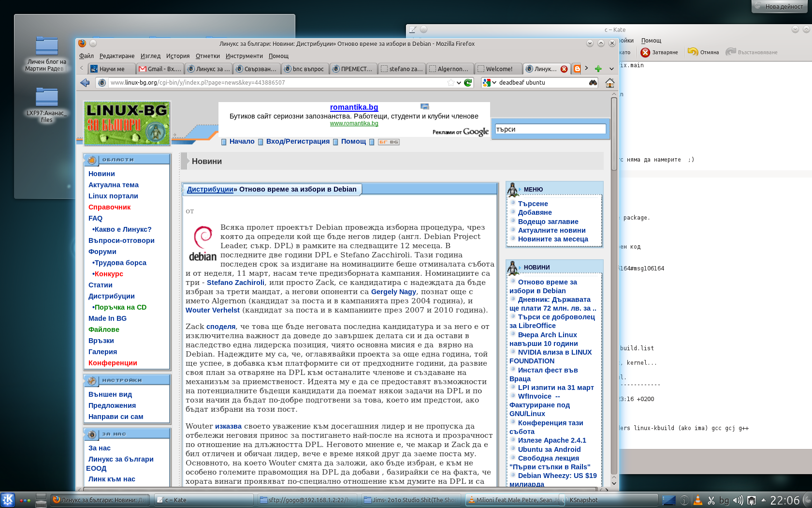Image resolution: width=812 pixels, height=508 pixels.
Task: Open the Blogger tab icon
Action: coord(577,69)
